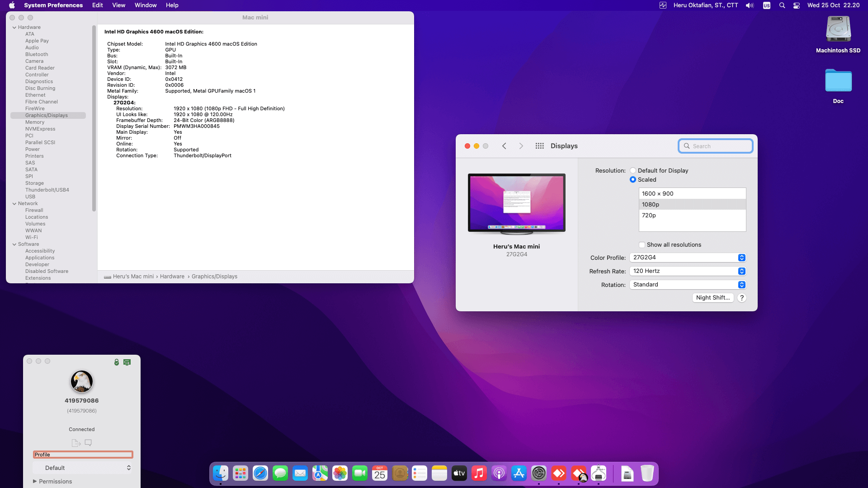Image resolution: width=868 pixels, height=488 pixels.
Task: Select the Doc folder on the desktop
Action: [838, 86]
